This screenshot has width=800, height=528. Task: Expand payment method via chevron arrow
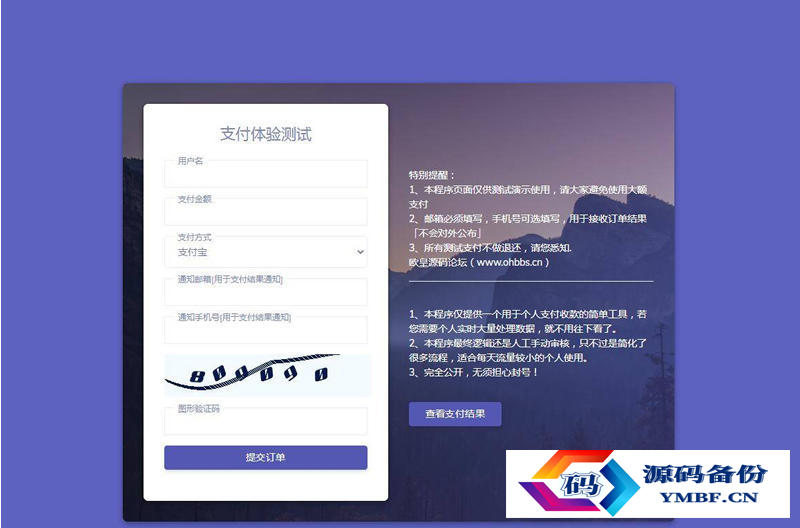coord(360,252)
